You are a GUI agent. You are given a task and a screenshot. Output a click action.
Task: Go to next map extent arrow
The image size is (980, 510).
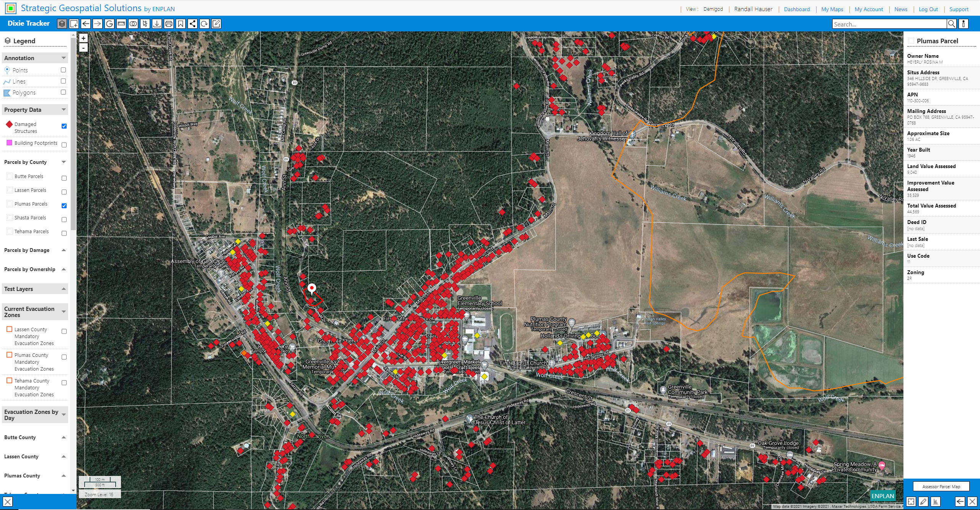point(98,24)
